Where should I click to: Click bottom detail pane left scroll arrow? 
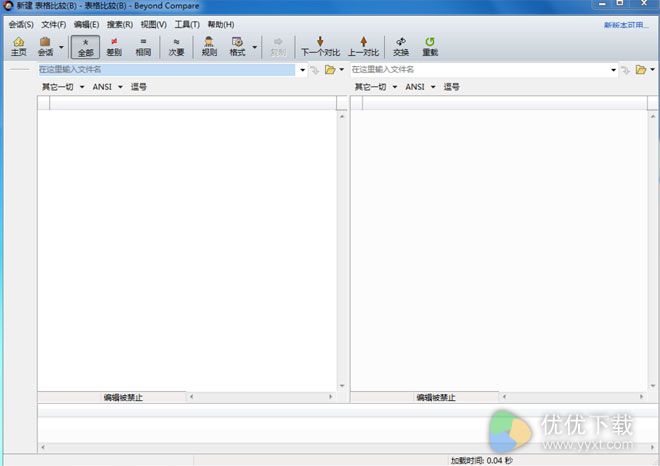click(43, 447)
